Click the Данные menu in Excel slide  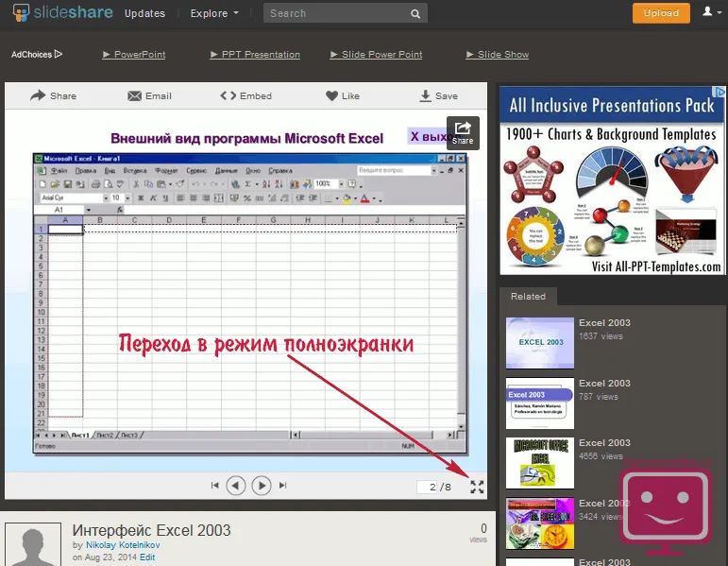pos(226,170)
